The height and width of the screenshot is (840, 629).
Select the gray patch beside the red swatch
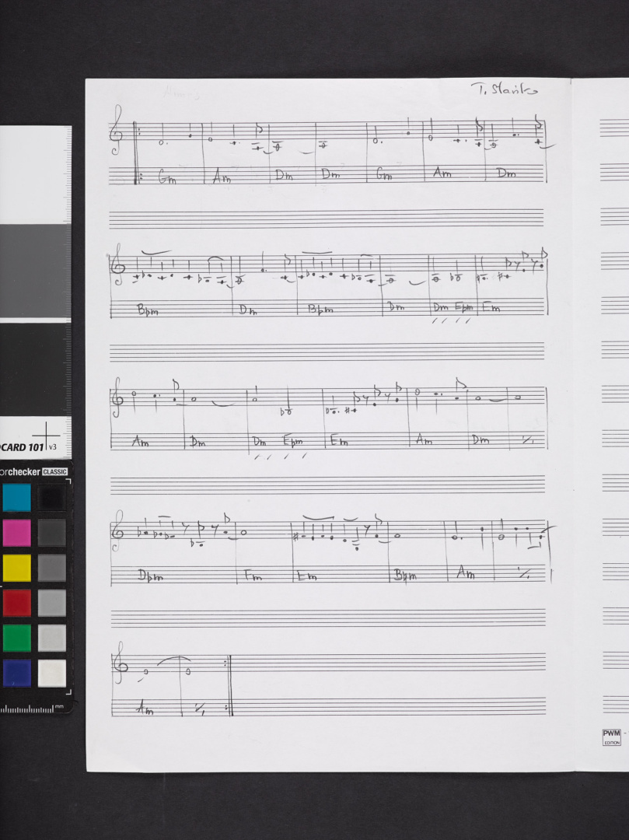pos(52,604)
